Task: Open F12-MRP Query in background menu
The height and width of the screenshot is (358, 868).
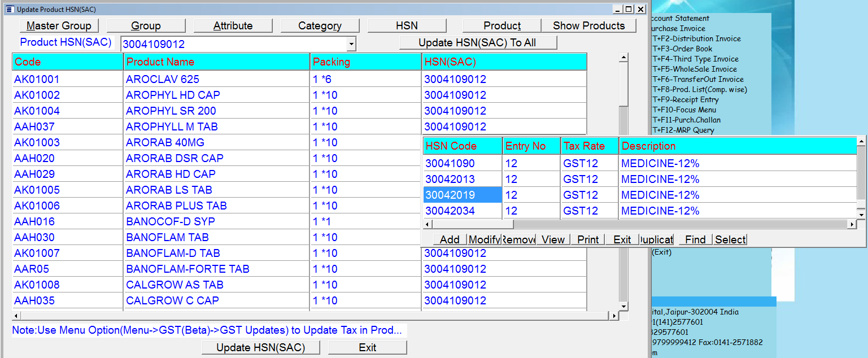Action: coord(683,130)
